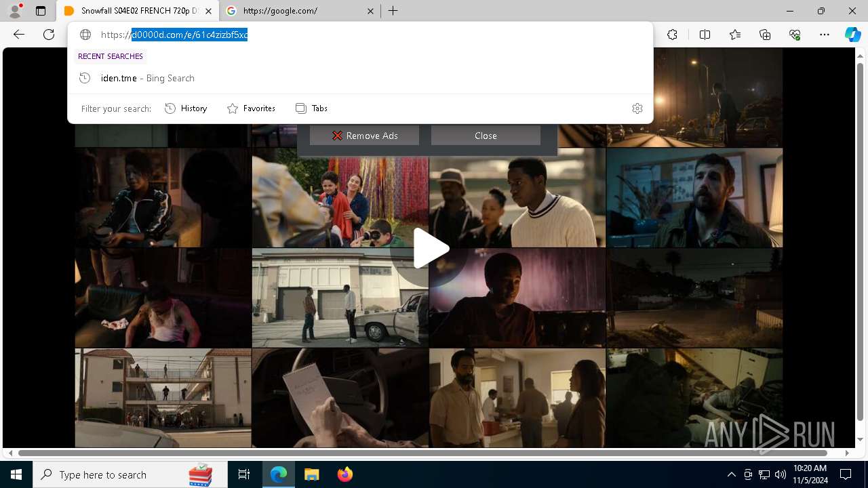Open Task View on the taskbar
Screen dimensions: 868x488
pos(244,474)
